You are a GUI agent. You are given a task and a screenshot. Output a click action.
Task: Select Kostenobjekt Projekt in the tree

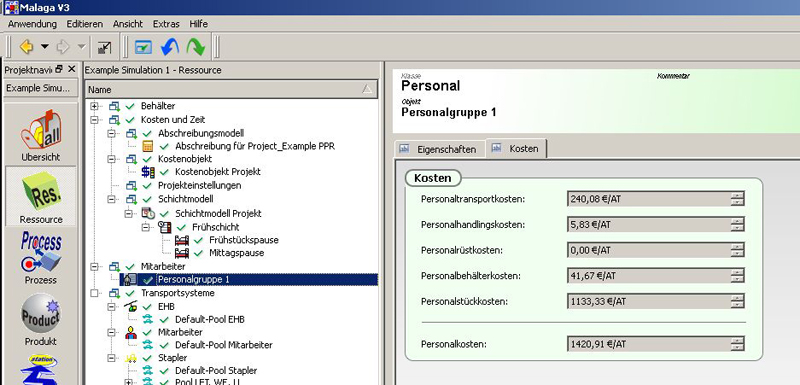coord(217,172)
